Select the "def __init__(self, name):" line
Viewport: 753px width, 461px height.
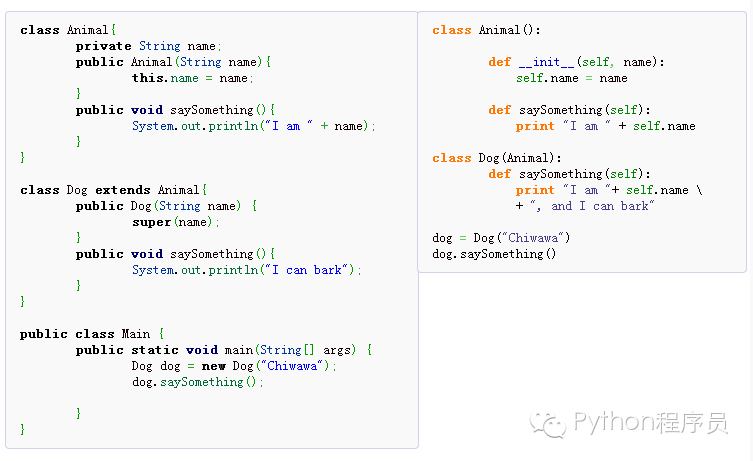click(x=576, y=62)
